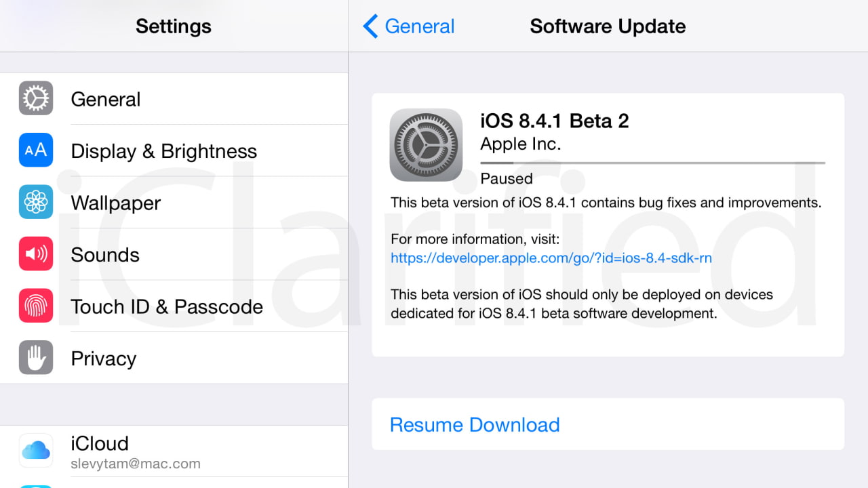Go to Privacy settings

pyautogui.click(x=104, y=359)
